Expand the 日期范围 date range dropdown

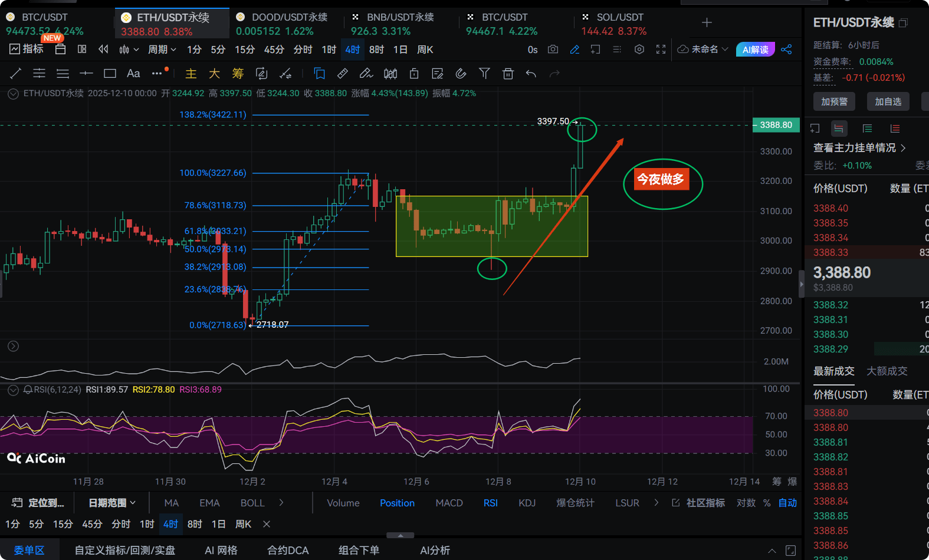click(x=112, y=503)
